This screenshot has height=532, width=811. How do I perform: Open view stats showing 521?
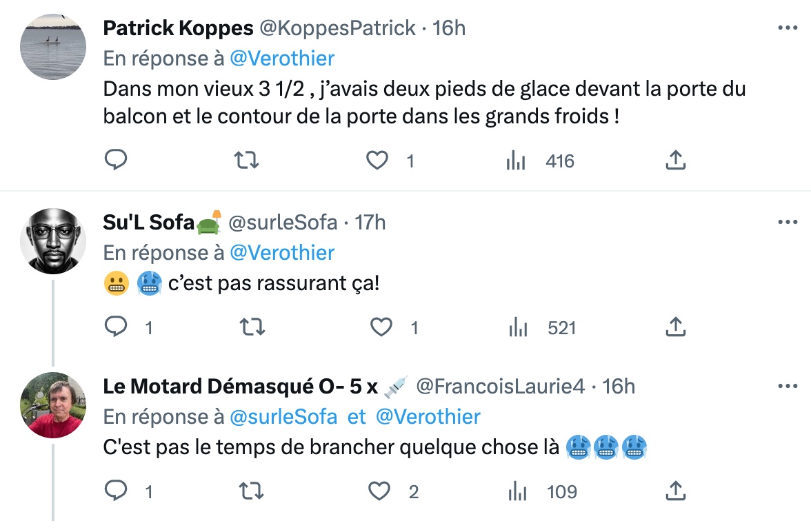coord(543,328)
